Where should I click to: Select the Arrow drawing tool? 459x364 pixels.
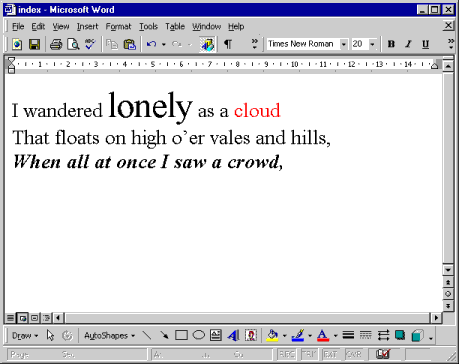(x=164, y=335)
